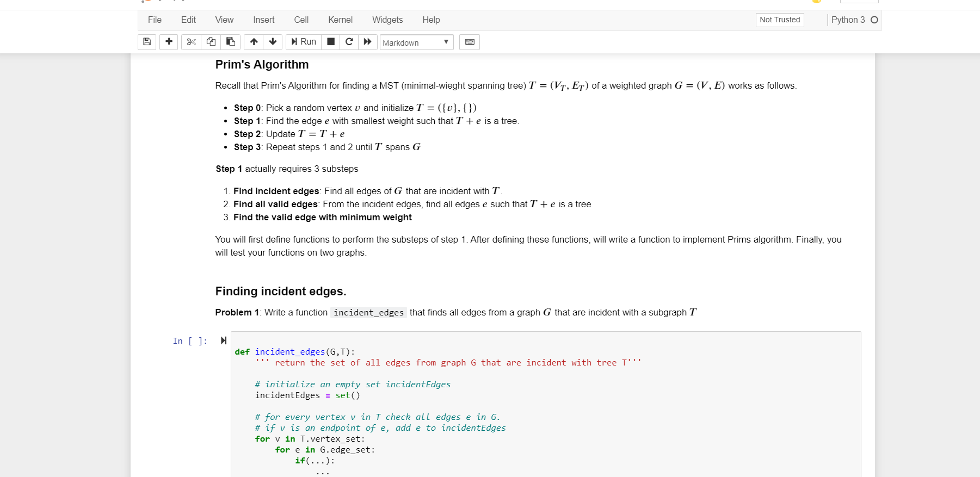
Task: Paste cells below
Action: click(x=231, y=42)
